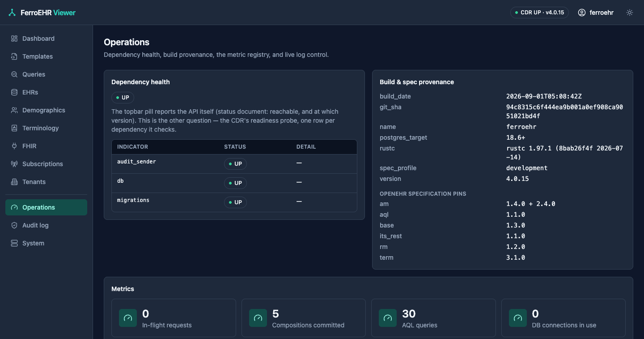This screenshot has height=339, width=644.
Task: Open Subscriptions from the sidebar
Action: [x=46, y=164]
